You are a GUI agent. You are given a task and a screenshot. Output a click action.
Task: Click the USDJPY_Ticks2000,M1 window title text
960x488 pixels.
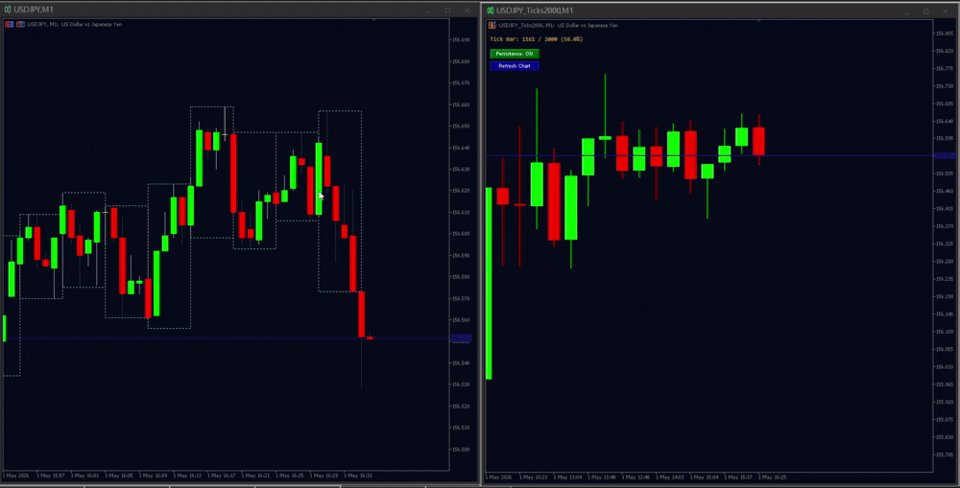534,10
